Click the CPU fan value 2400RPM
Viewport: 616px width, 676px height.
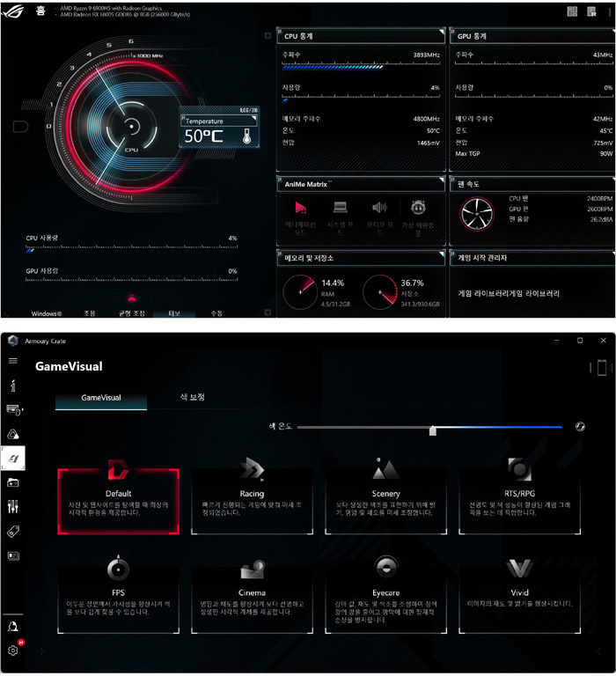(599, 199)
